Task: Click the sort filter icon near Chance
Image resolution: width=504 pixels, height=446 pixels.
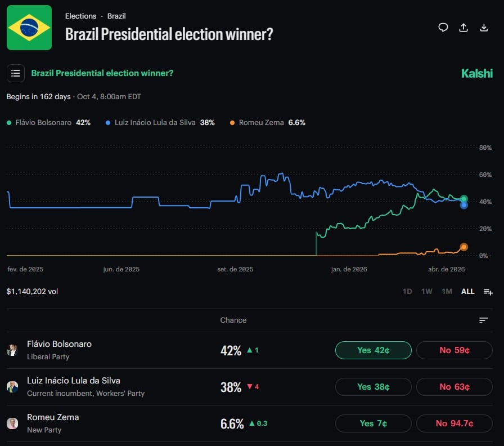Action: [484, 320]
